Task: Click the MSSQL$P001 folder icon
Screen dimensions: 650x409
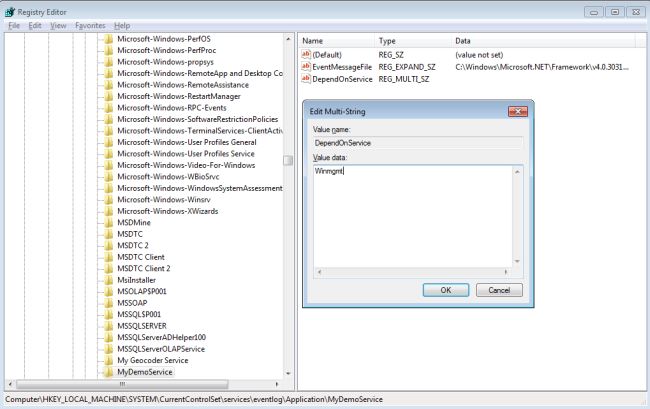Action: coord(109,315)
